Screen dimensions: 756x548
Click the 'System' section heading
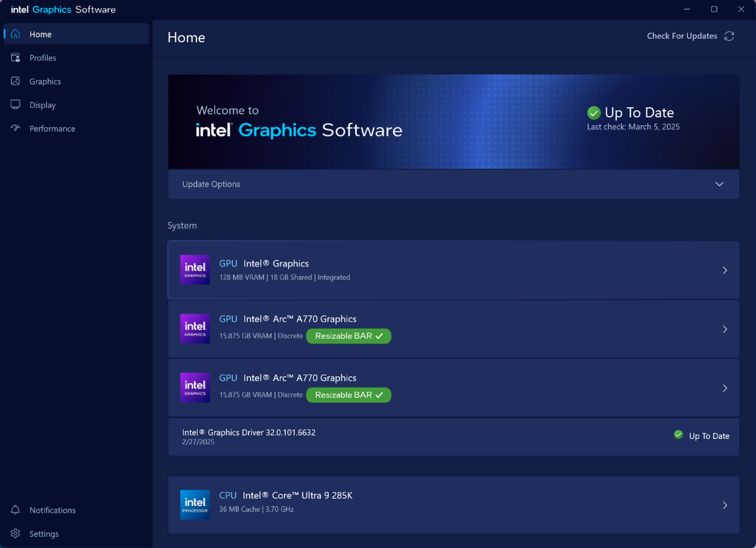182,225
